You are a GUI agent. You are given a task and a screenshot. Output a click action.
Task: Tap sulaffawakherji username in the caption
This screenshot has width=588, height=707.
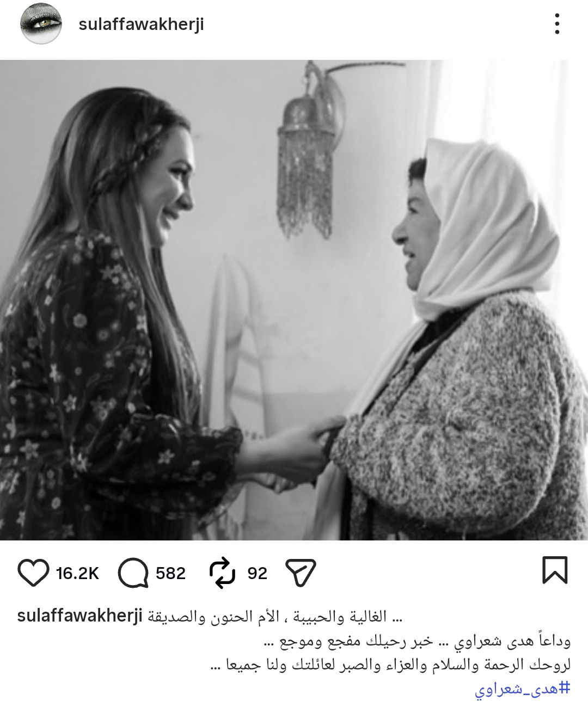(80, 616)
